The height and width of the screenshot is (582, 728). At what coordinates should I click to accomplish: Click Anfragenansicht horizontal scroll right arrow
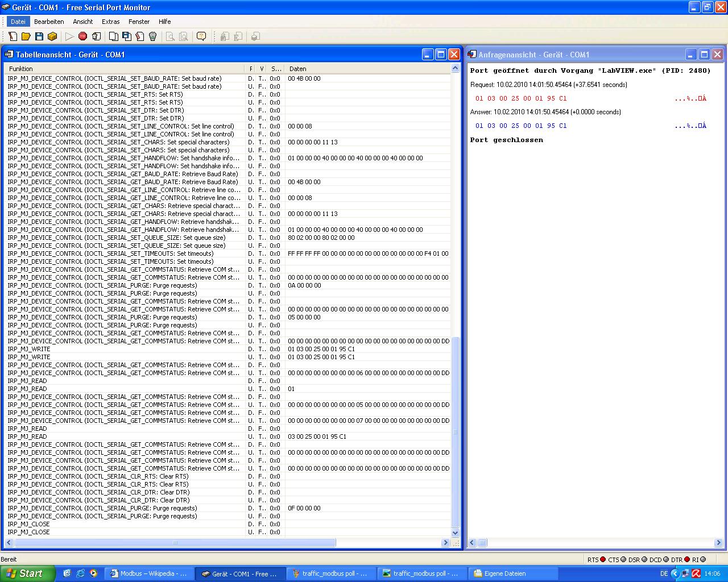[718, 543]
